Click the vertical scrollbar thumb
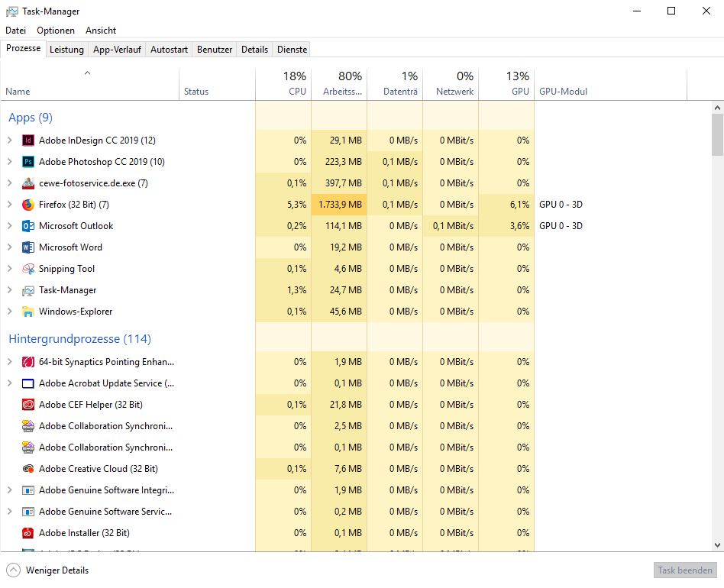The image size is (724, 588). click(718, 134)
